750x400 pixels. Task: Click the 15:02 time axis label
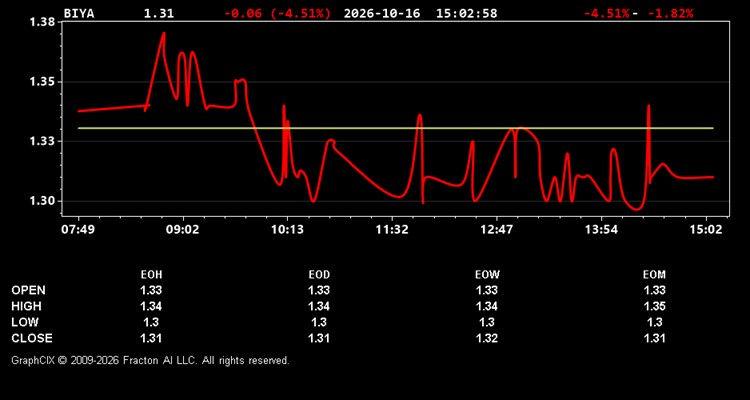tap(706, 230)
